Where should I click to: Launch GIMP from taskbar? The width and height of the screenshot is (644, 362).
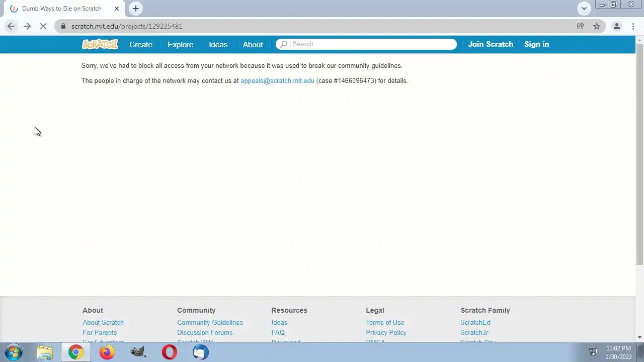(x=138, y=352)
